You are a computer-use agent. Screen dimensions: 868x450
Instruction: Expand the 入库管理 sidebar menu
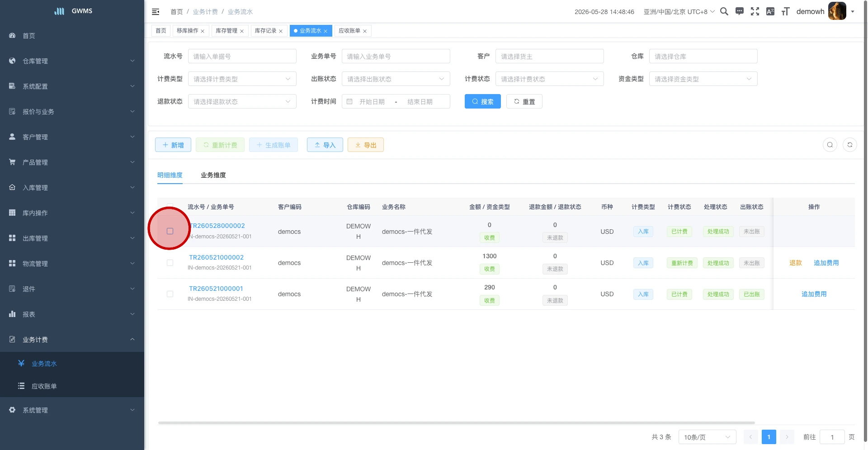coord(72,188)
